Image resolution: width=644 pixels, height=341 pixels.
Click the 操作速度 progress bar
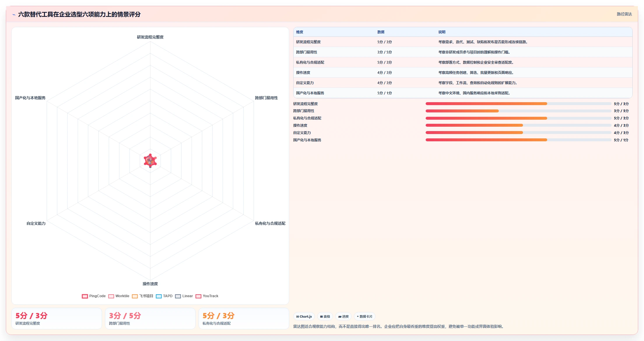click(x=518, y=125)
